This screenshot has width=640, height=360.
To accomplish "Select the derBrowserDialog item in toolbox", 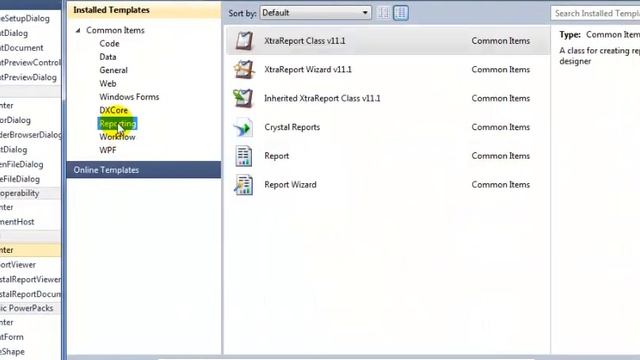I will click(x=30, y=135).
